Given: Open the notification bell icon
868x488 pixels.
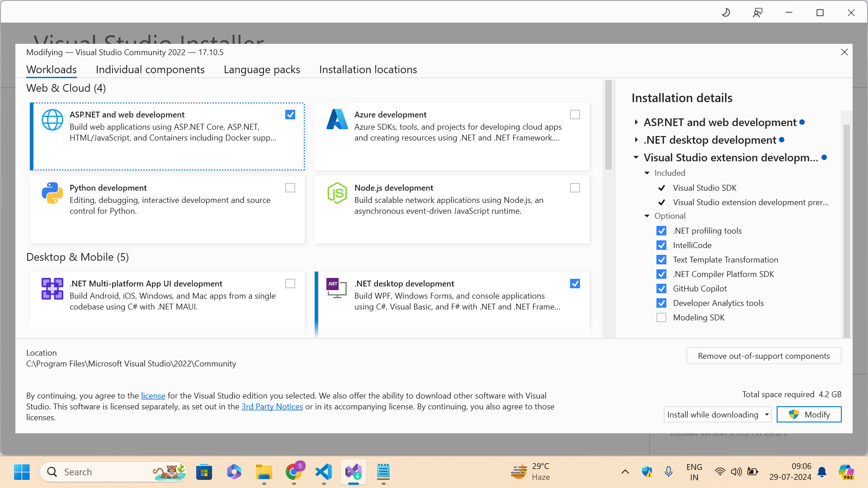Looking at the screenshot, I should pyautogui.click(x=822, y=472).
